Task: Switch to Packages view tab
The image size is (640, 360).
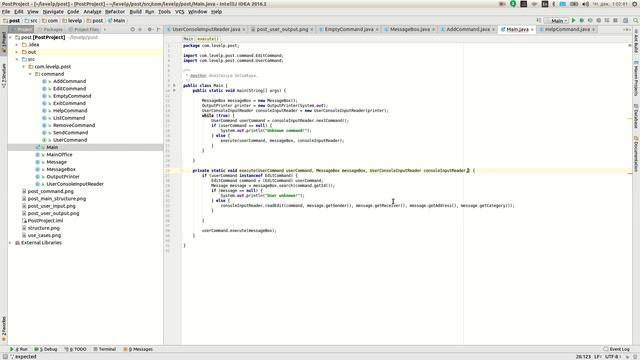Action: click(50, 29)
